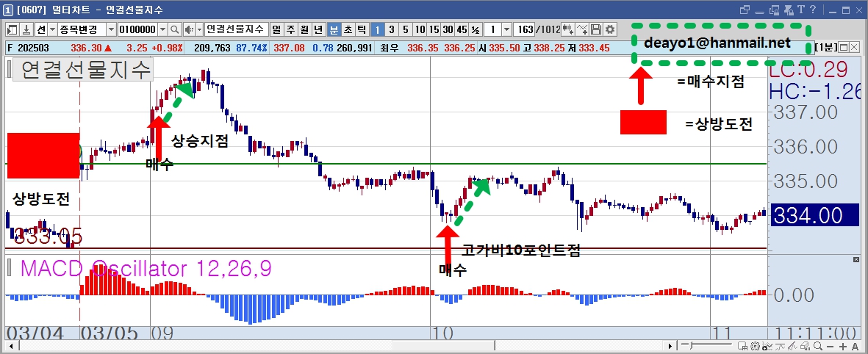Choose the 45-minute interval button
The width and height of the screenshot is (868, 354).
pos(462,29)
